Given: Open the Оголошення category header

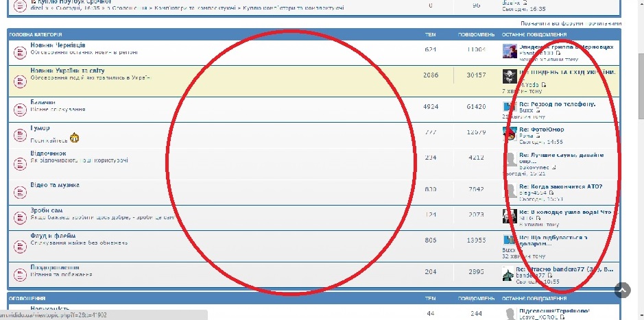Looking at the screenshot, I should point(27,299).
